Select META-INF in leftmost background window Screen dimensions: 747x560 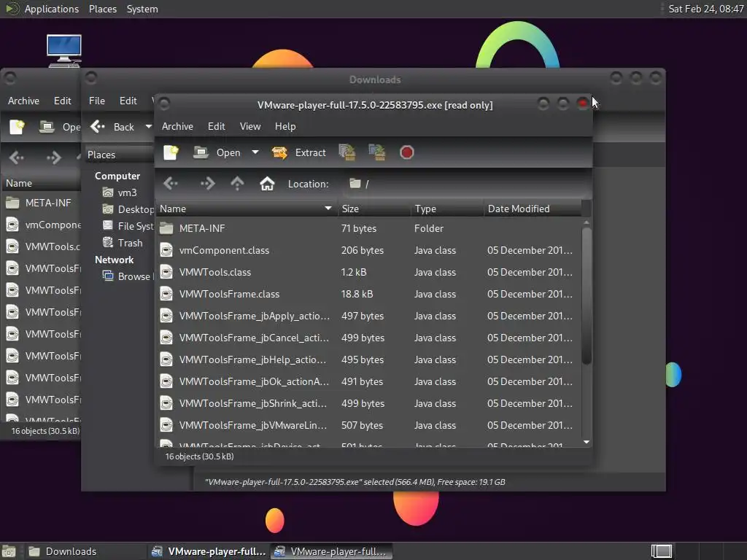[42, 203]
